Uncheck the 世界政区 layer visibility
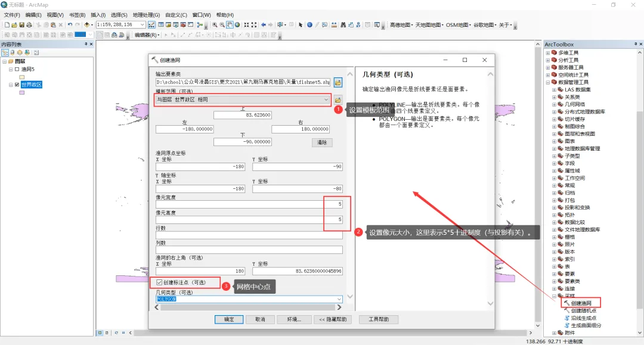Screen dimensions: 644x345 (17, 85)
